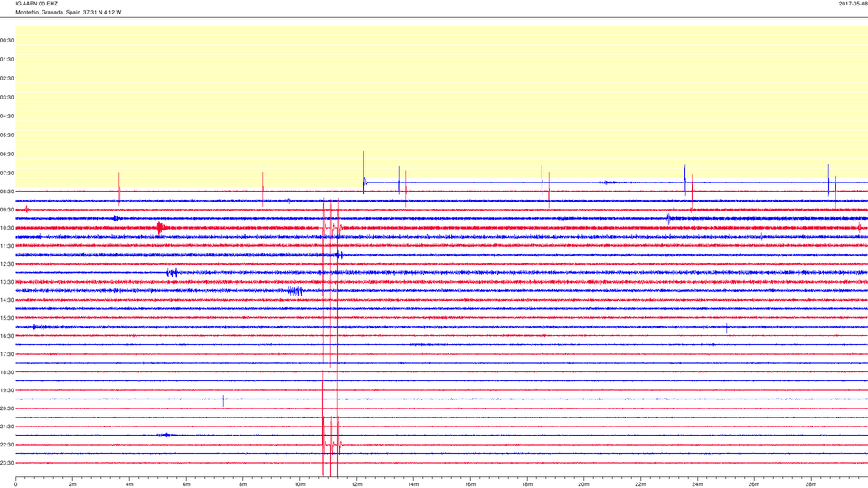Select the 04:30 time label
The height and width of the screenshot is (488, 868).
coord(7,117)
